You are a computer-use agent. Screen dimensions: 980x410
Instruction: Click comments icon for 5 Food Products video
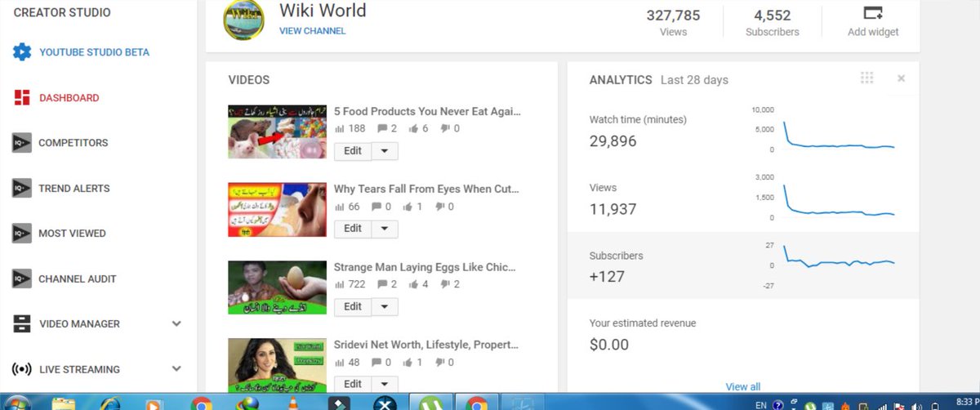coord(382,129)
